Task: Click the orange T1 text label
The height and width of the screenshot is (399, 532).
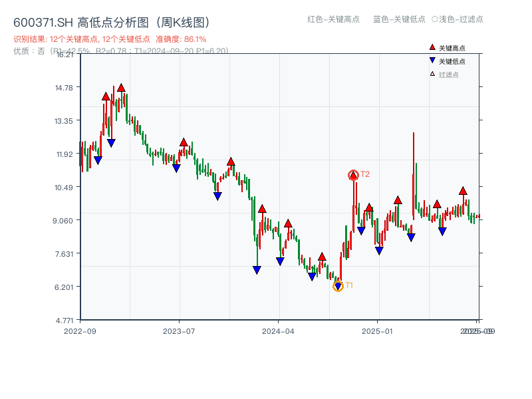Action: [x=349, y=285]
